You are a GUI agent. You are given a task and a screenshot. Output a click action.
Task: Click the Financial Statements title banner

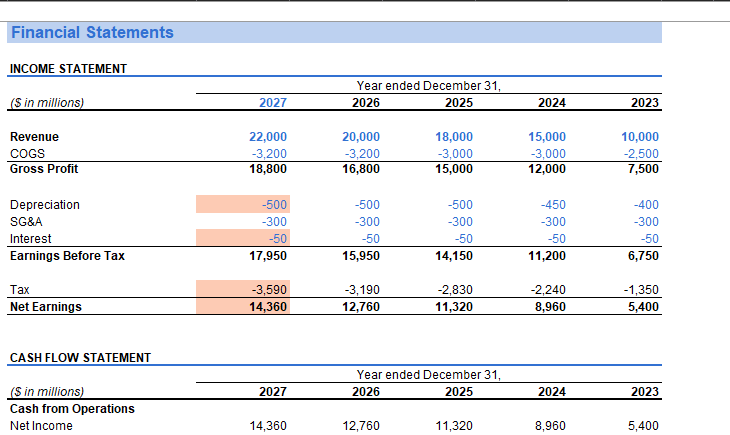334,33
